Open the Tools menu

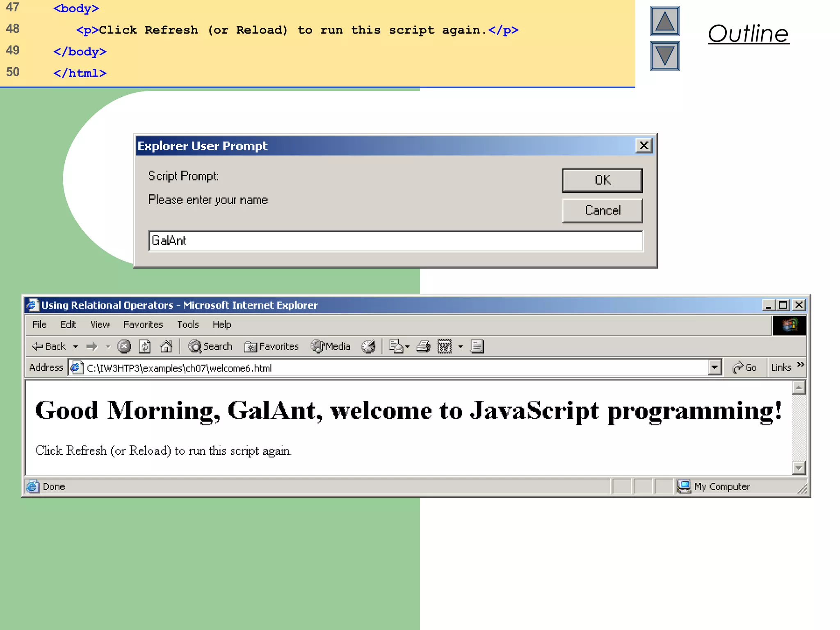coord(188,324)
